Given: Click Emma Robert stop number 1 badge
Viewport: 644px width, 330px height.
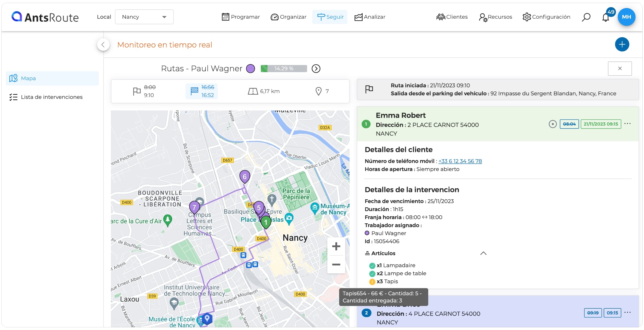Looking at the screenshot, I should (366, 124).
